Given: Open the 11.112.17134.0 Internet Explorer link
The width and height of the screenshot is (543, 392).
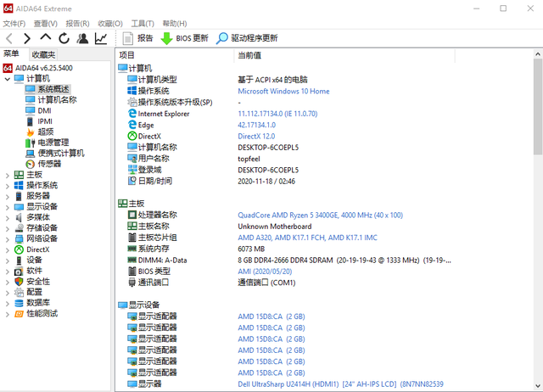Looking at the screenshot, I should point(277,114).
